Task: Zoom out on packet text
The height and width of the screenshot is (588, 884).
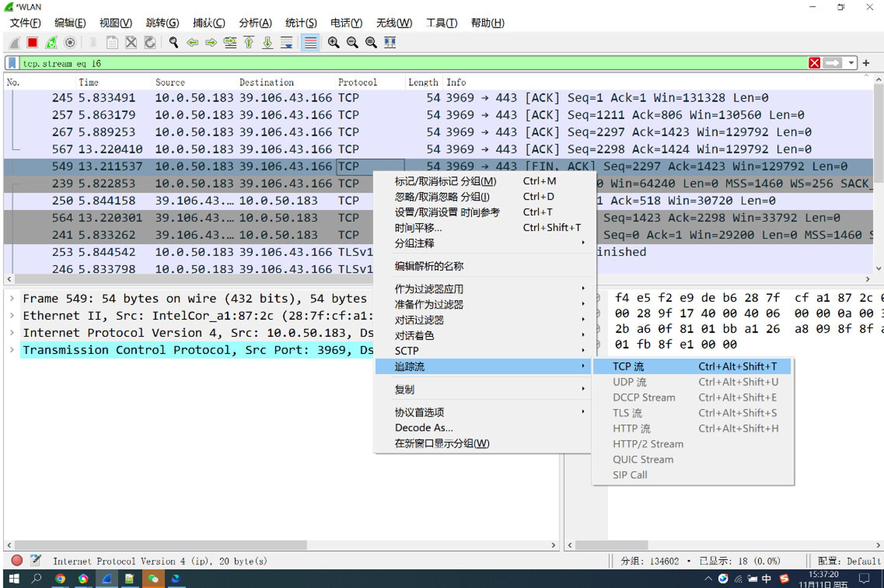Action: click(352, 42)
